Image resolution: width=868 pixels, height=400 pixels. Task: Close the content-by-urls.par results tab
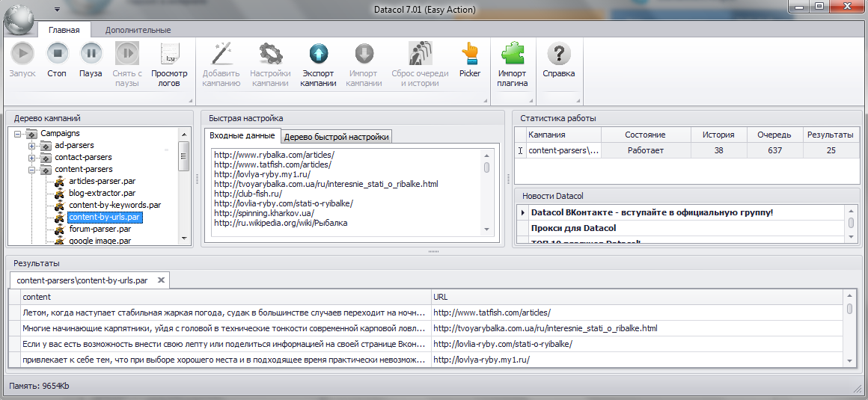(161, 280)
